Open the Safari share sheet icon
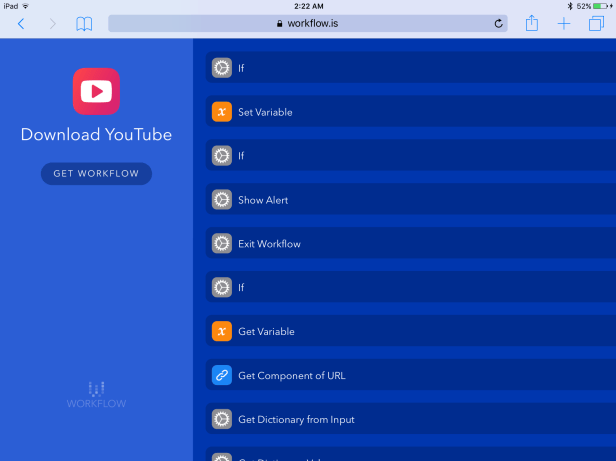The image size is (616, 461). pos(532,23)
